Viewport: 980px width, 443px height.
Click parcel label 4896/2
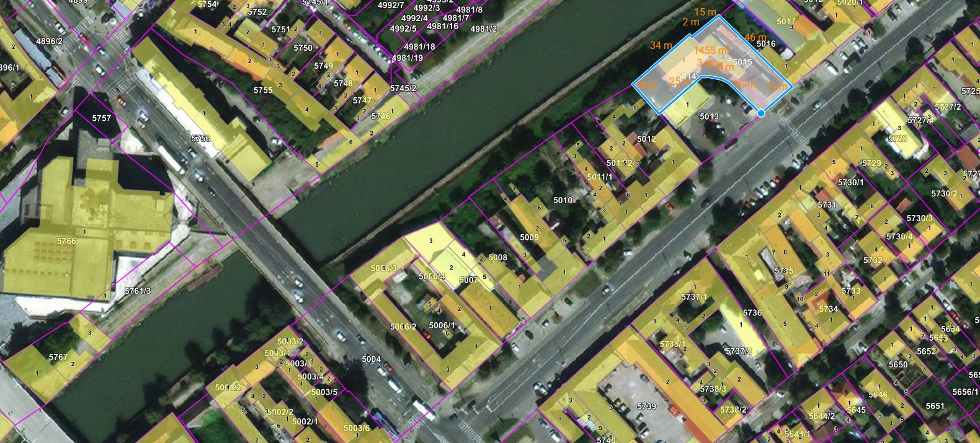pyautogui.click(x=49, y=42)
